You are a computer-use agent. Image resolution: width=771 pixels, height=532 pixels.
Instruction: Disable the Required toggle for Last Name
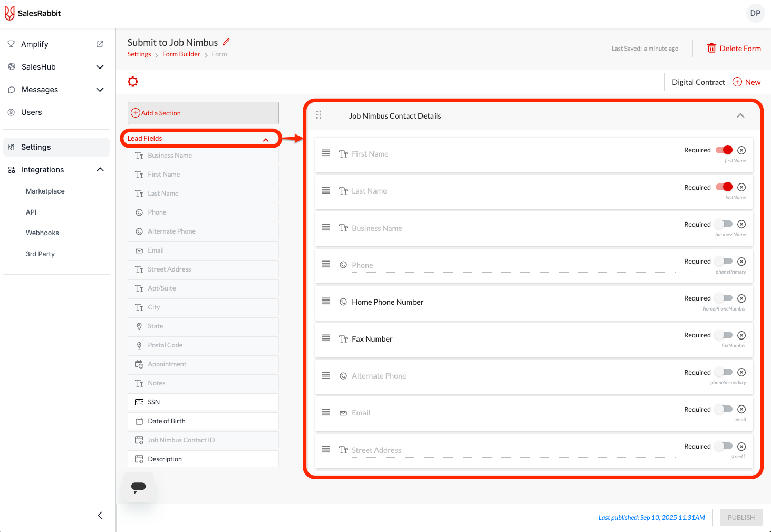point(724,187)
